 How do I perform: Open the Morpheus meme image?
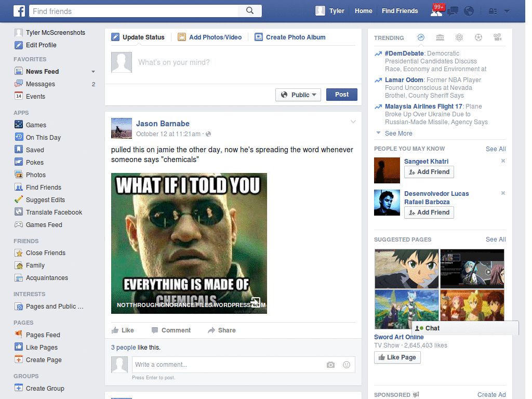pos(189,243)
